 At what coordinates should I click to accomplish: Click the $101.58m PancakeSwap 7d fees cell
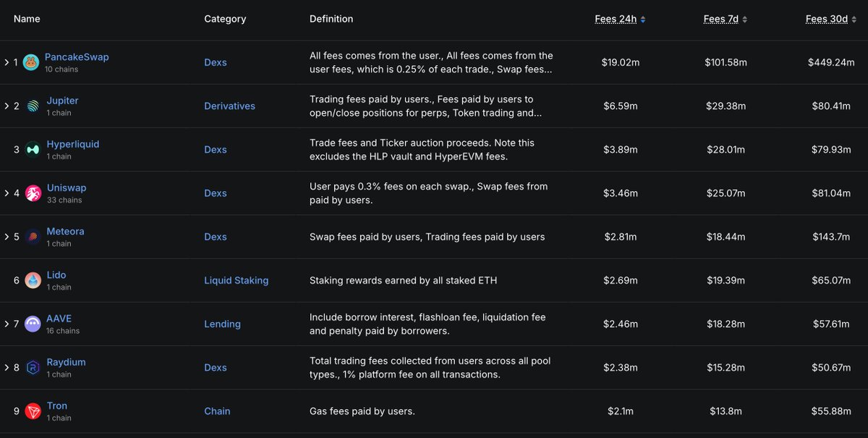click(x=726, y=63)
